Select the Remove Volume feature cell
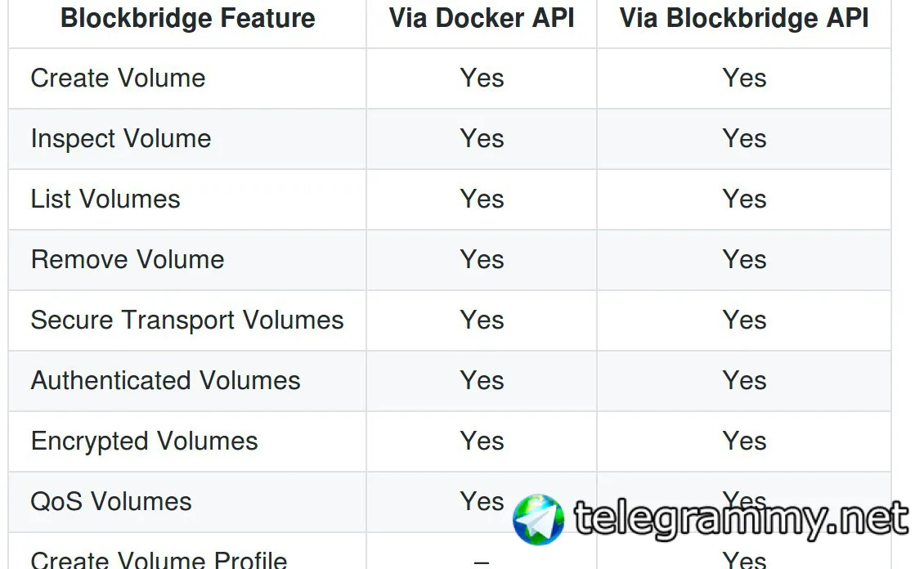Image resolution: width=924 pixels, height=569 pixels. (x=128, y=260)
